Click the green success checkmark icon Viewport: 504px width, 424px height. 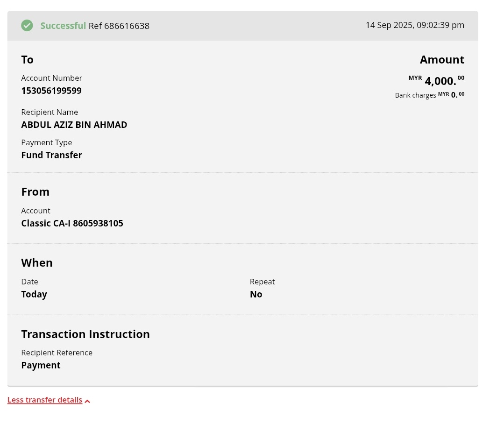click(27, 26)
